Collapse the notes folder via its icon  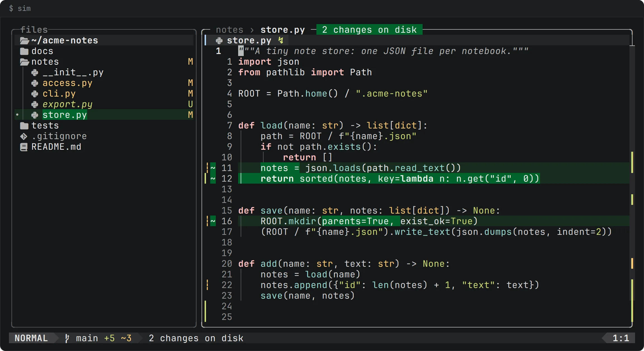pyautogui.click(x=25, y=62)
